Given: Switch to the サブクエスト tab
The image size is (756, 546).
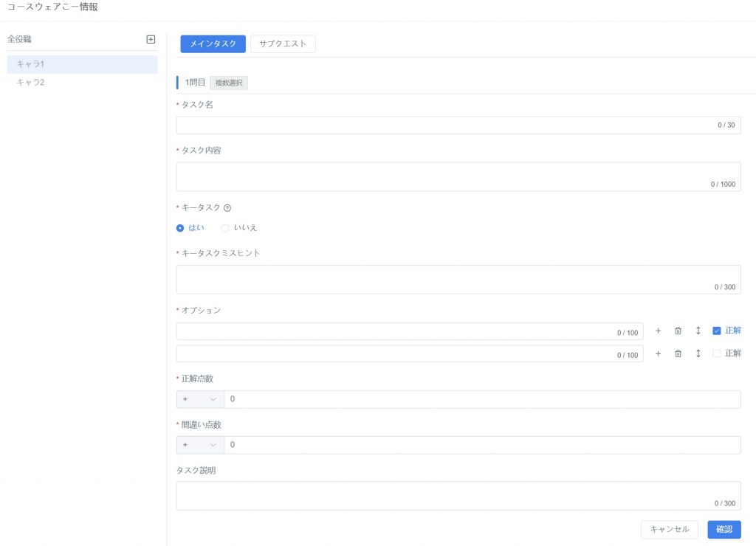Looking at the screenshot, I should [x=283, y=44].
